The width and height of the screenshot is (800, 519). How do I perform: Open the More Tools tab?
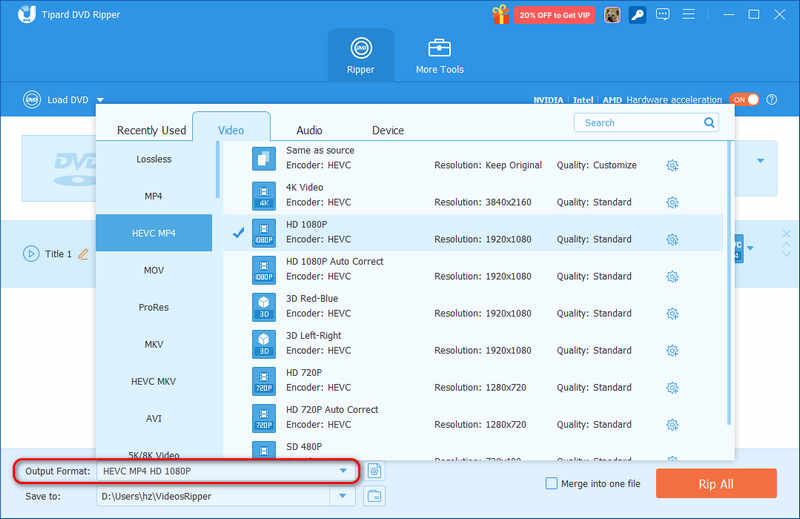[439, 56]
